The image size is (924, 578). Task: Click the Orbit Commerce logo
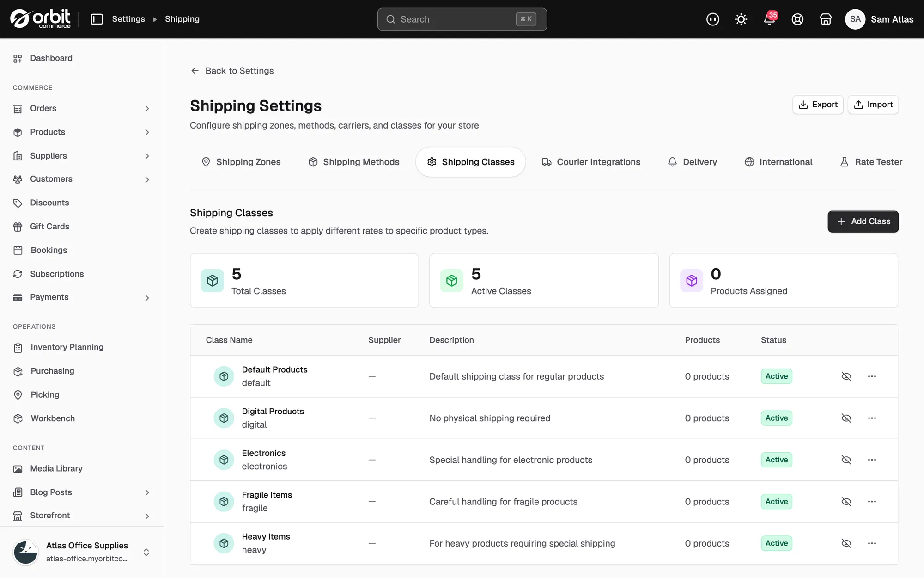(x=40, y=19)
